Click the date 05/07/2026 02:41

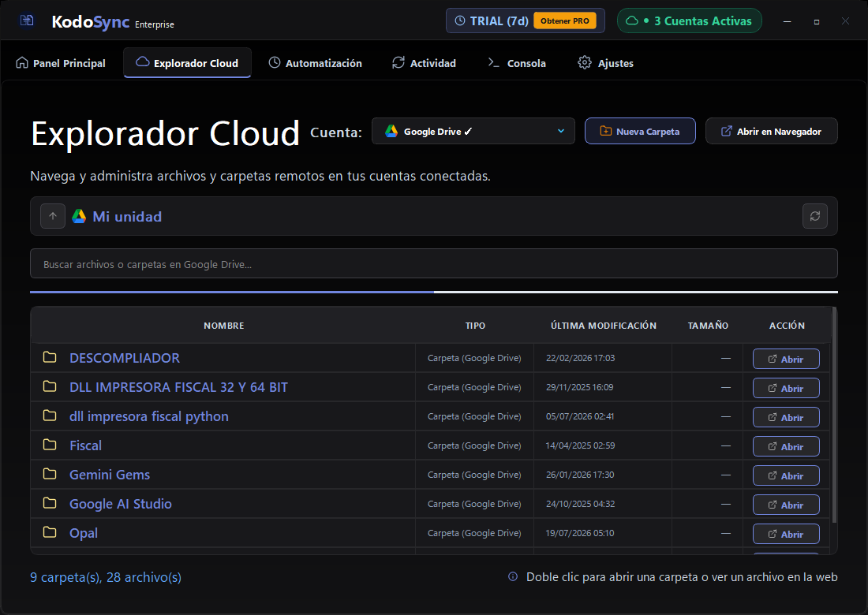coord(580,416)
